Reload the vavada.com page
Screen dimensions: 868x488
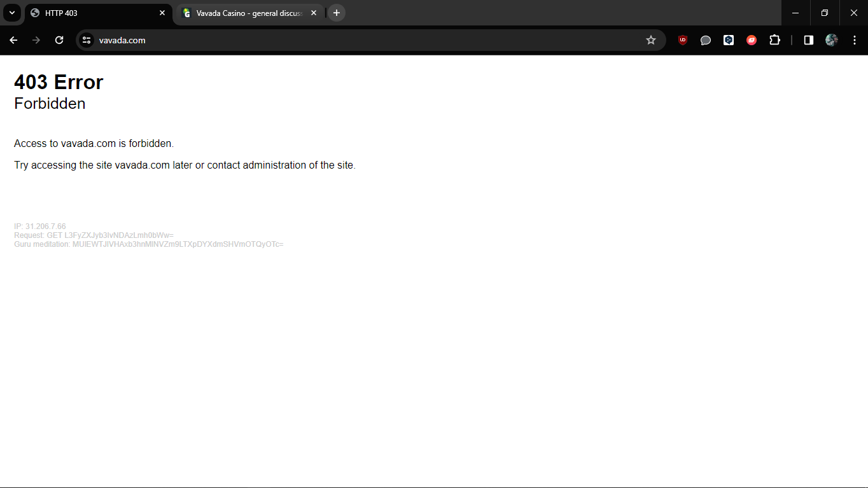tap(59, 40)
